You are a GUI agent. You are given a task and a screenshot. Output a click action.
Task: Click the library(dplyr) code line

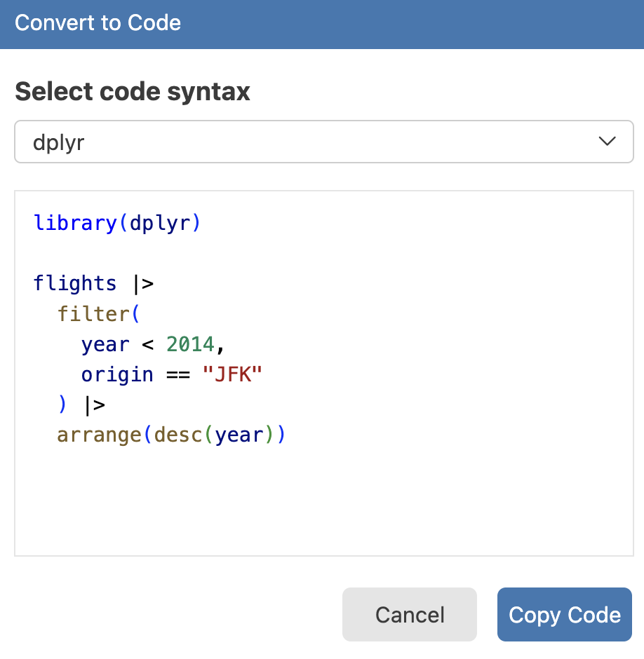pos(117,223)
